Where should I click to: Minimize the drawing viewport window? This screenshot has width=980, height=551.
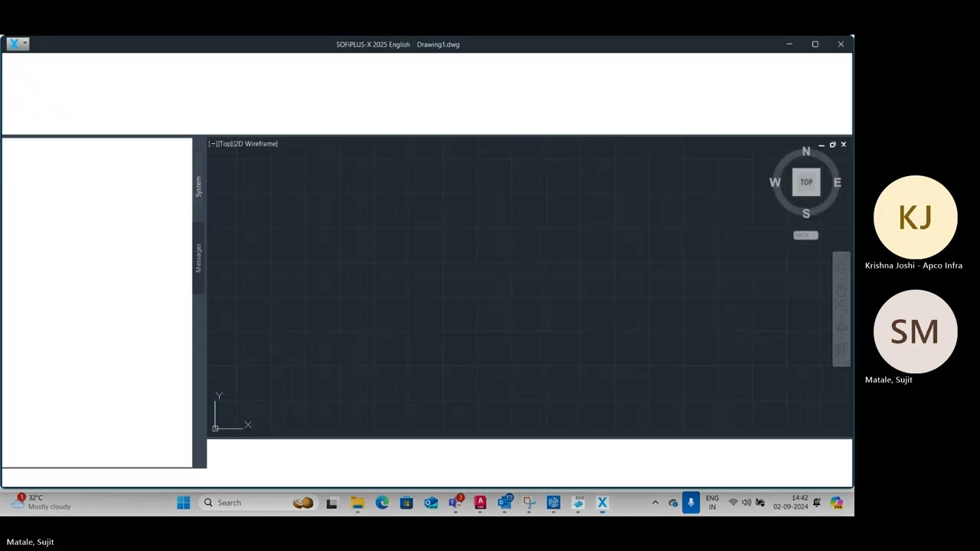[822, 145]
